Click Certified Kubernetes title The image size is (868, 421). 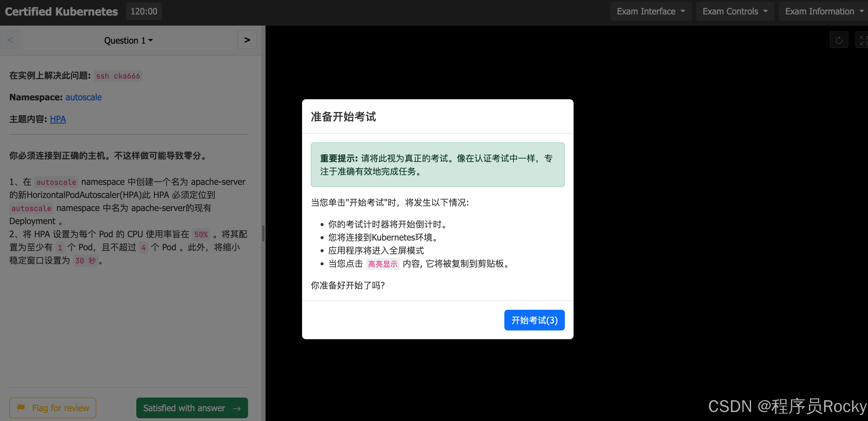[x=61, y=11]
